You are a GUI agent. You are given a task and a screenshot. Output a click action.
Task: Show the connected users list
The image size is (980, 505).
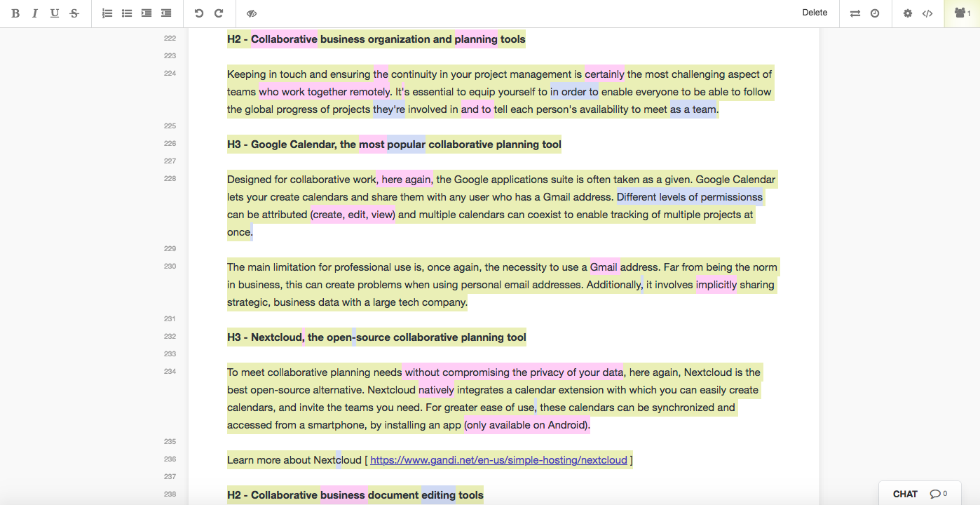(x=962, y=13)
